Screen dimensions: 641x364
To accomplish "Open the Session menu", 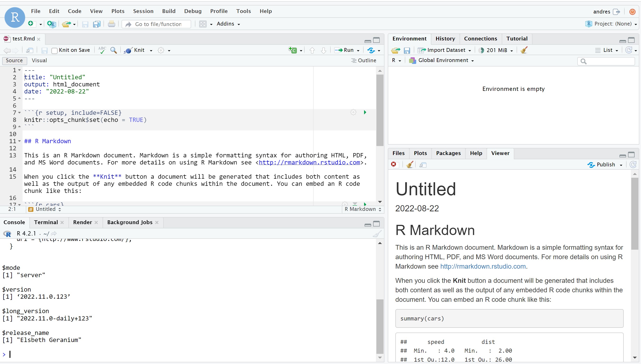I will click(143, 11).
